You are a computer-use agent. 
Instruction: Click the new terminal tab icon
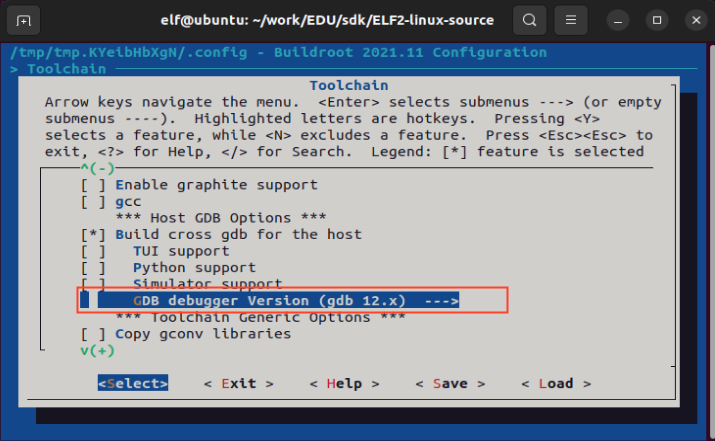pos(24,19)
